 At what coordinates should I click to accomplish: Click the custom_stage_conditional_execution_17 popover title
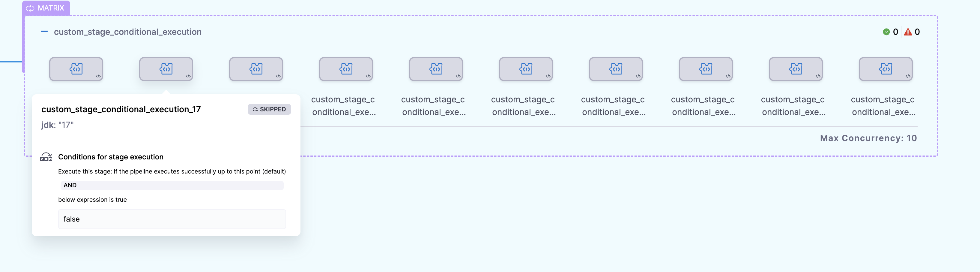click(x=121, y=109)
